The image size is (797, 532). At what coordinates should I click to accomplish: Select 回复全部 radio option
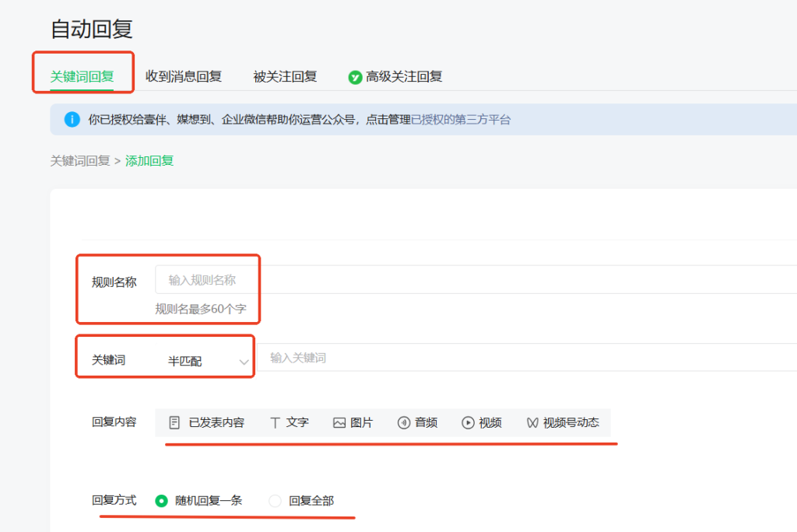[275, 501]
